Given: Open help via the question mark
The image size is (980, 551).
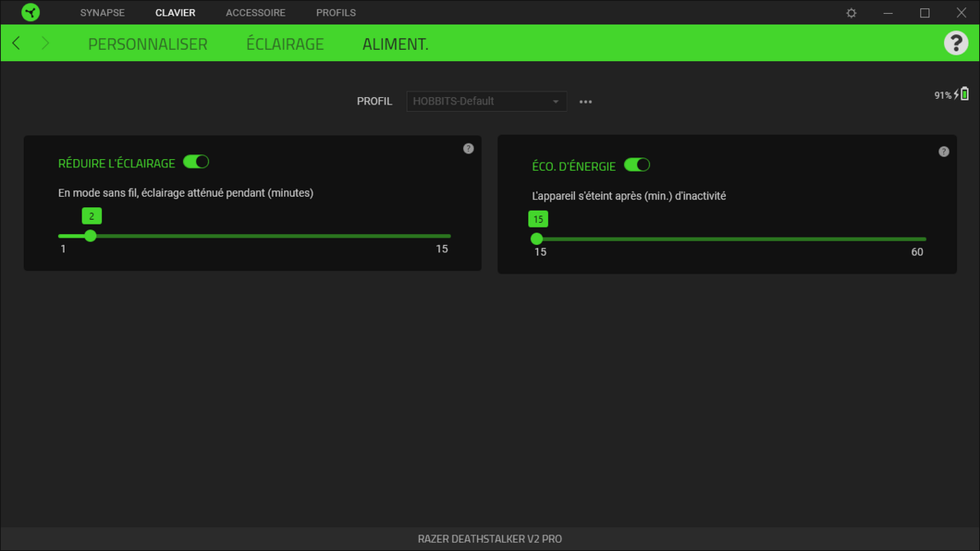Looking at the screenshot, I should [x=955, y=43].
